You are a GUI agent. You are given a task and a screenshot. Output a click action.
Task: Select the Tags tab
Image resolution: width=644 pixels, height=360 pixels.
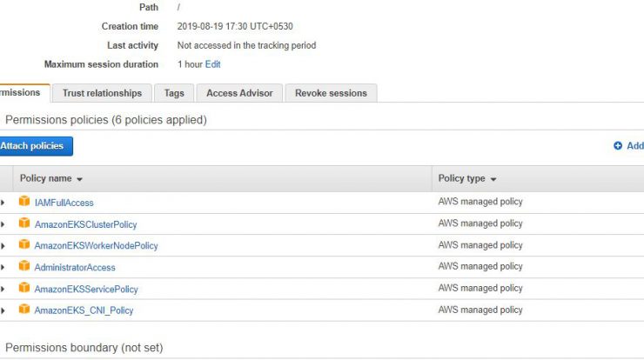tap(174, 93)
